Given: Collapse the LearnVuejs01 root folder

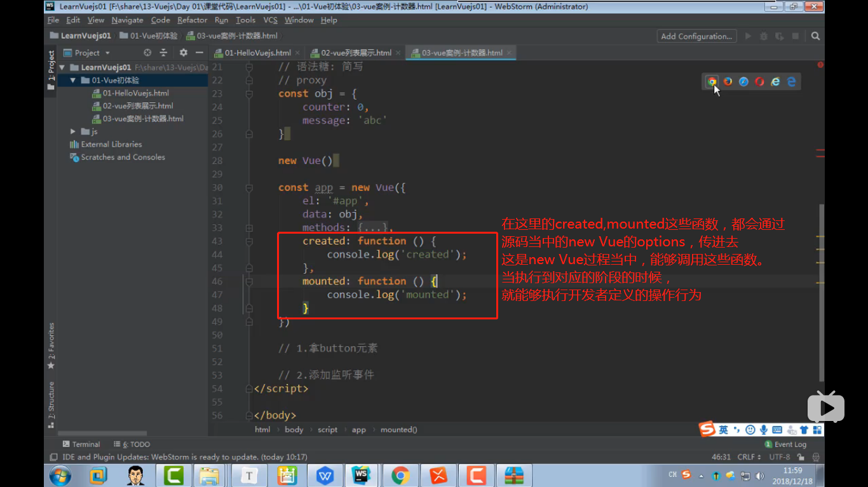Looking at the screenshot, I should (62, 67).
